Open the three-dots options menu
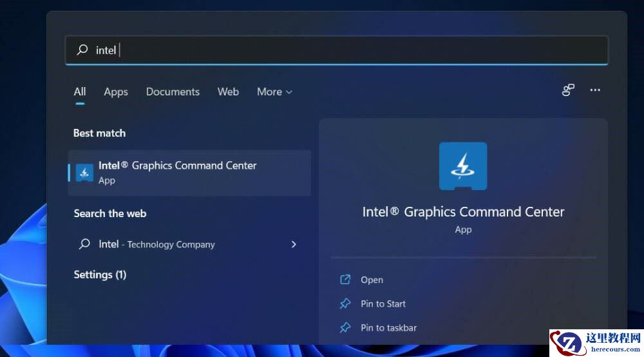Screen dimensions: 644x357 (595, 90)
